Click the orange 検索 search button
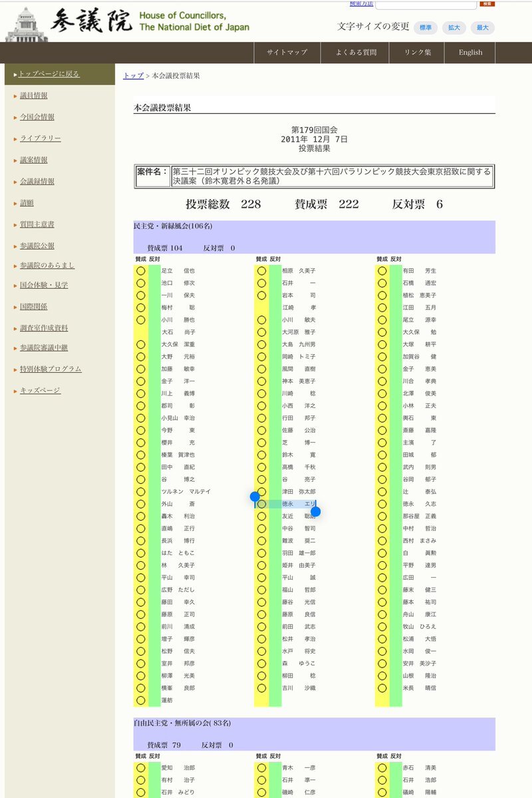This screenshot has width=532, height=798. (487, 3)
